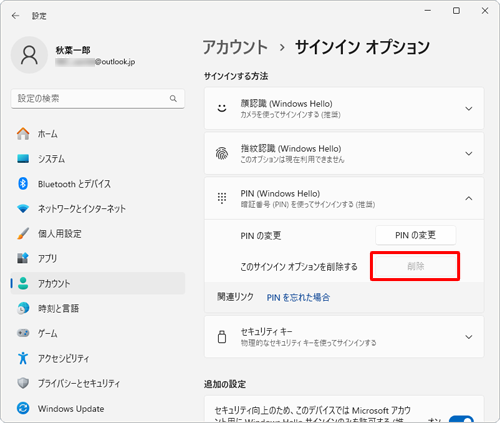Click the user name 秋葉一郎
500x423 pixels.
[x=73, y=50]
